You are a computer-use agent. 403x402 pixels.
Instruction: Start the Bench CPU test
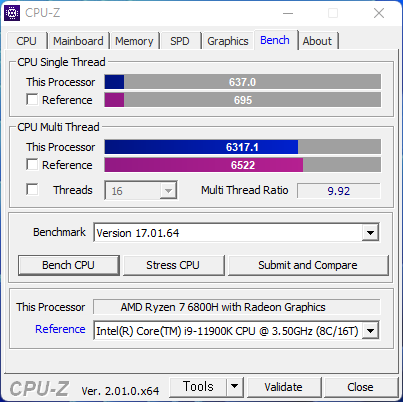point(69,265)
